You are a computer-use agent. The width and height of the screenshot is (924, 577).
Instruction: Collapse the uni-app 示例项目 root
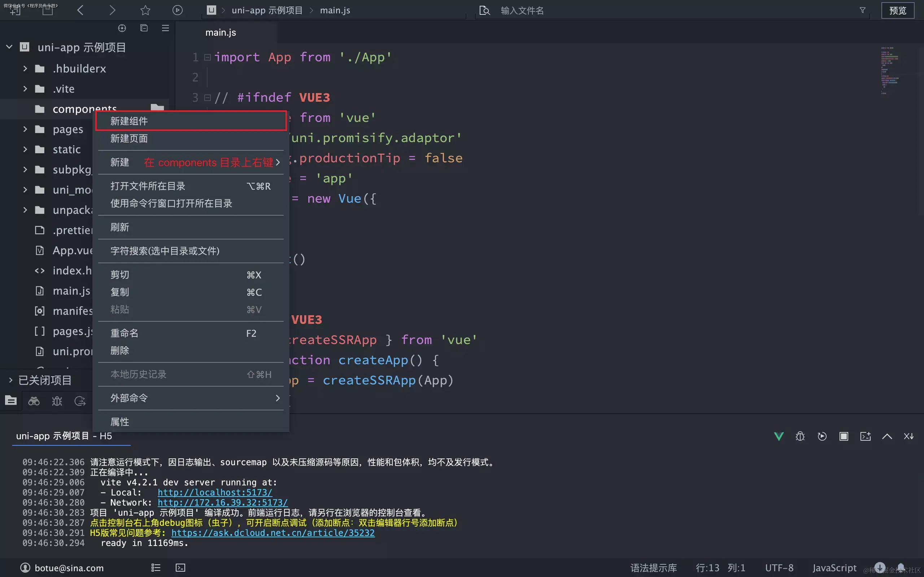tap(9, 47)
